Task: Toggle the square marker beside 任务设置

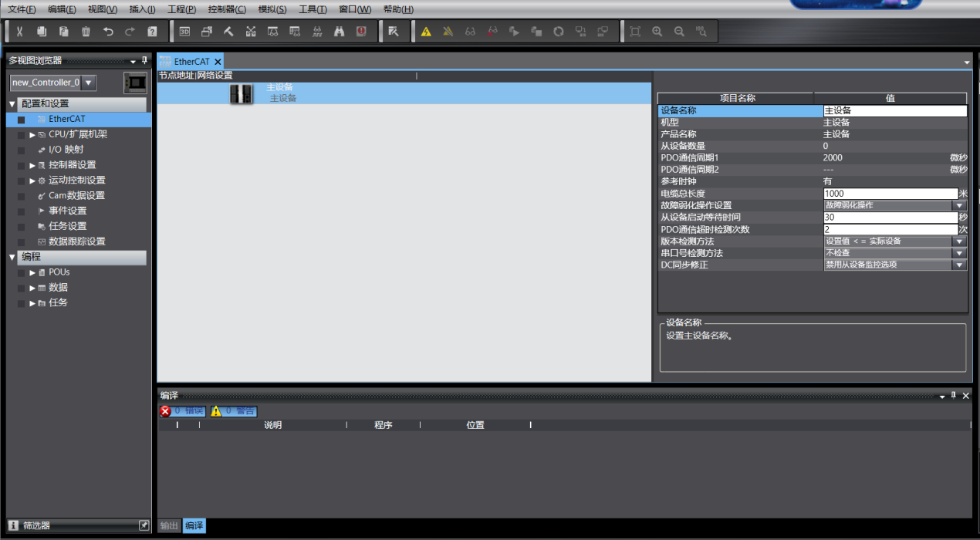Action: pyautogui.click(x=22, y=226)
